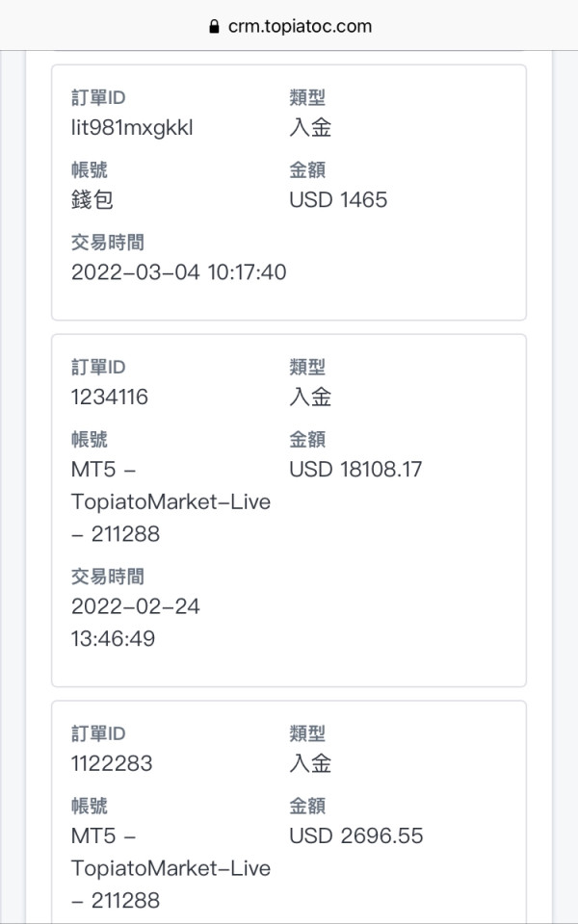Click the 訂單ID label above lit981mxgkkl

(98, 97)
